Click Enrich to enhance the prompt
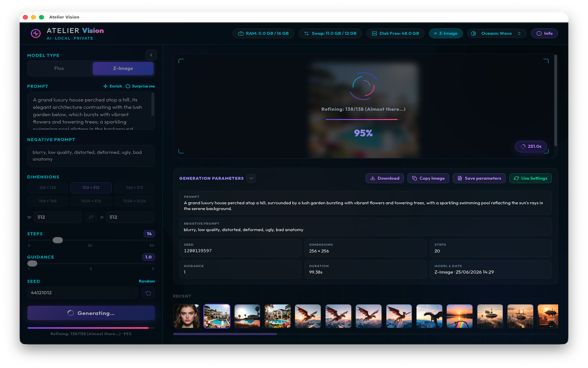 click(x=113, y=86)
